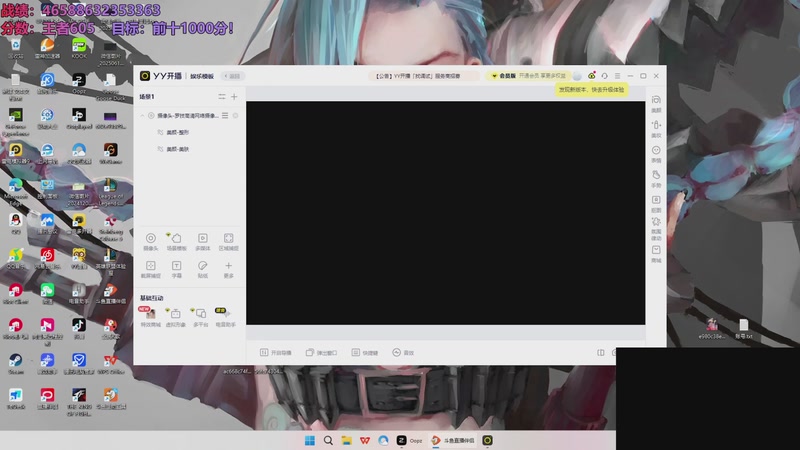Click the upgrade cloud icon in title bar
Screen dimensions: 800x450
[592, 76]
